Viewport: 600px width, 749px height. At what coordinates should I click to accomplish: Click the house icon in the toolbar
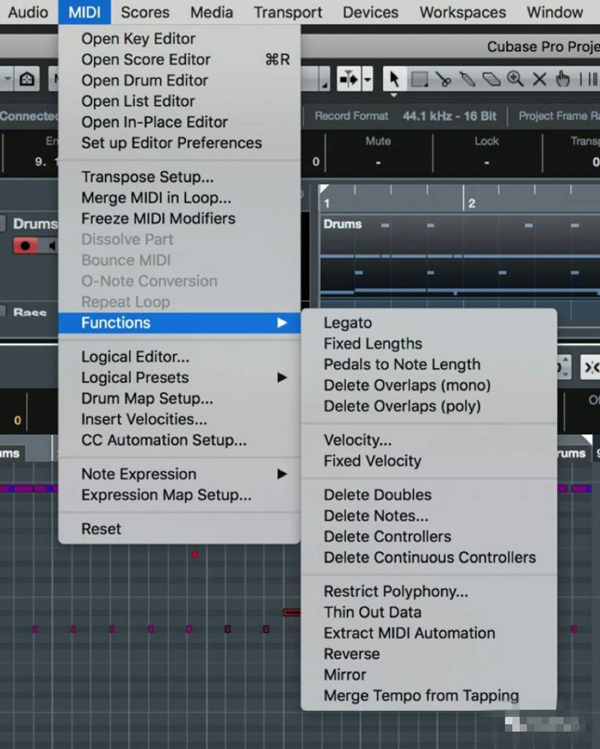click(27, 79)
